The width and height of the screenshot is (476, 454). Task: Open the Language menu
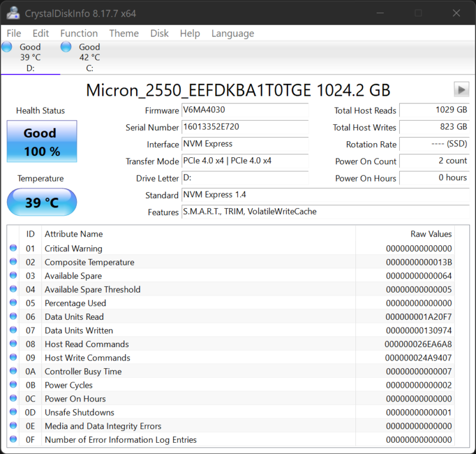[232, 33]
